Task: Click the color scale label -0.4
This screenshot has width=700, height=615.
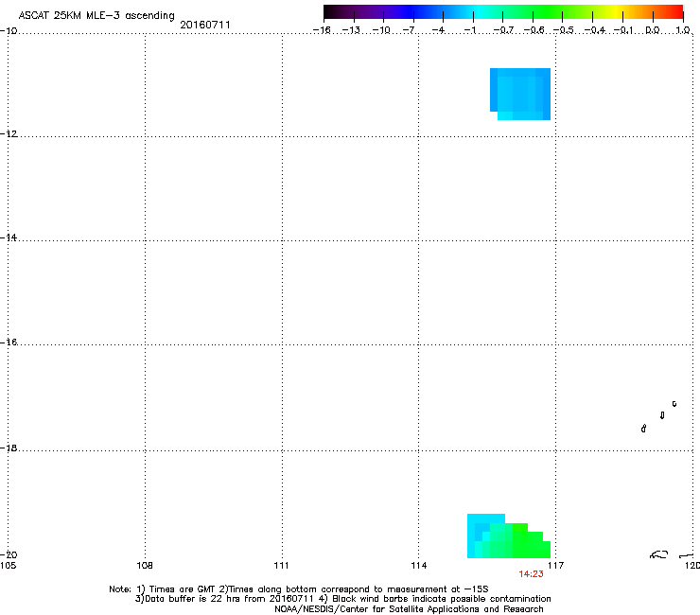Action: pos(595,30)
